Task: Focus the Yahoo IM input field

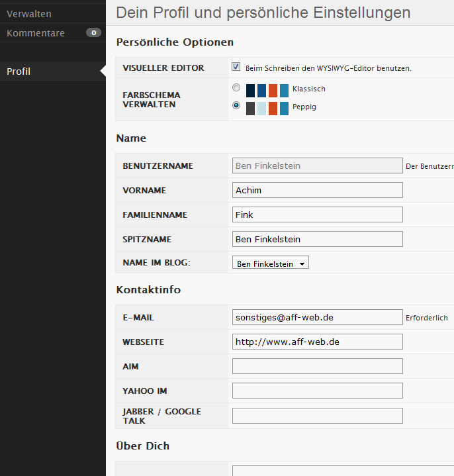Action: point(317,391)
